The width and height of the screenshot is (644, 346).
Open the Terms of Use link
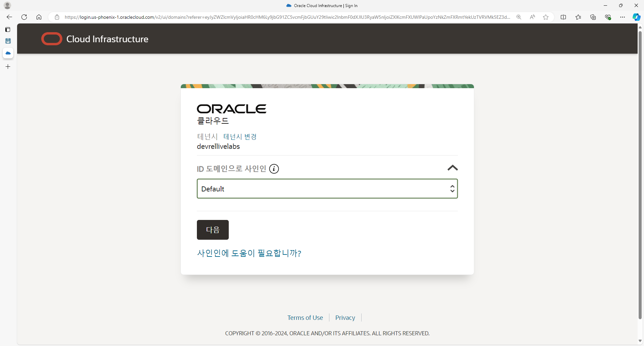coord(305,318)
